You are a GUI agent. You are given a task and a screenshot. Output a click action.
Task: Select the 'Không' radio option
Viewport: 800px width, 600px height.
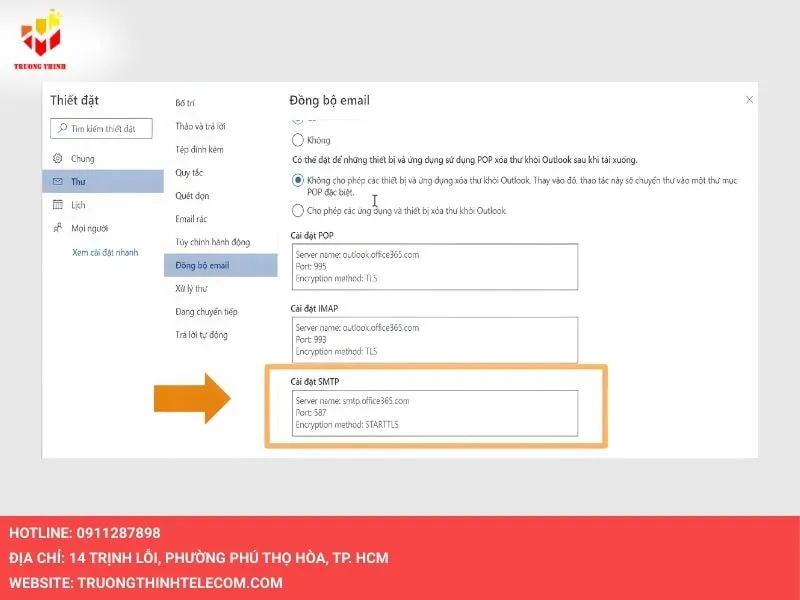coord(298,140)
